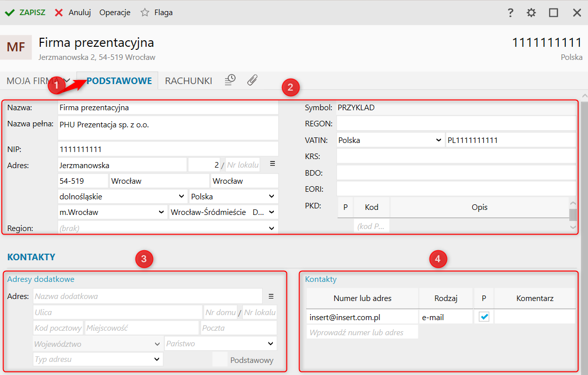
Task: Open help via question mark icon
Action: point(510,13)
